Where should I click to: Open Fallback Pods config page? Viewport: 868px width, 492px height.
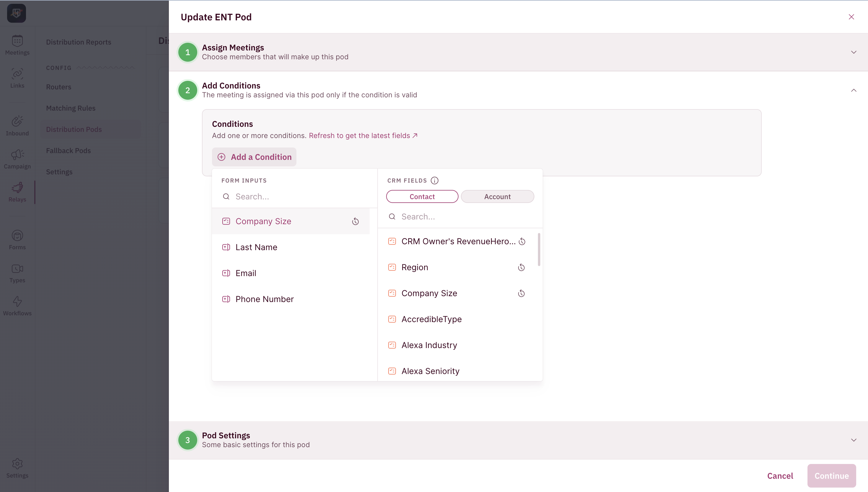coord(68,150)
